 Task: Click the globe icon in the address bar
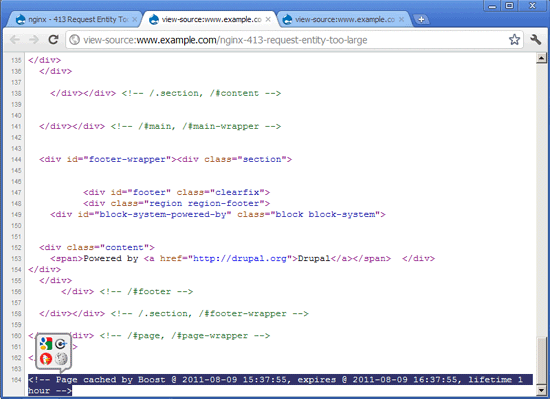(74, 40)
